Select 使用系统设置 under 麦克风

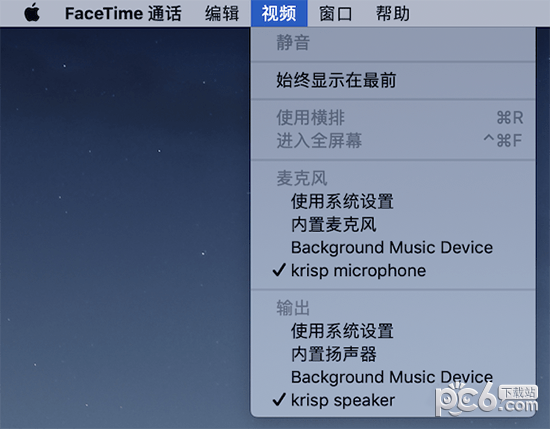[x=393, y=201]
